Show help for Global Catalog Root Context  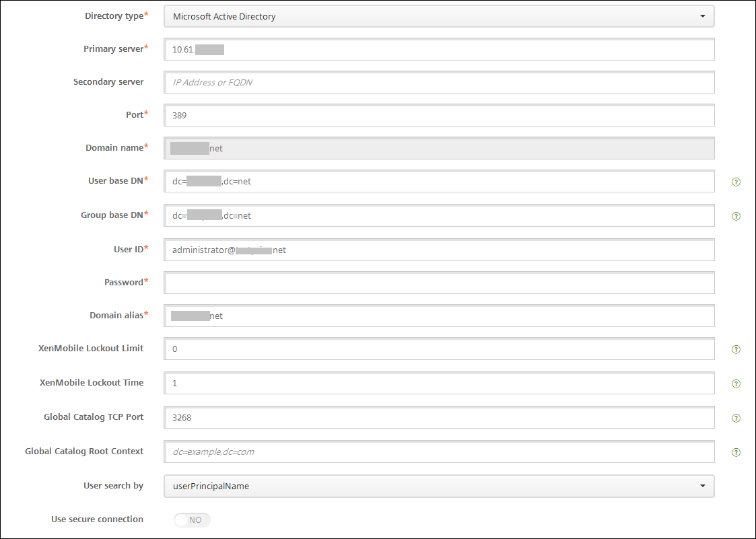pos(736,452)
